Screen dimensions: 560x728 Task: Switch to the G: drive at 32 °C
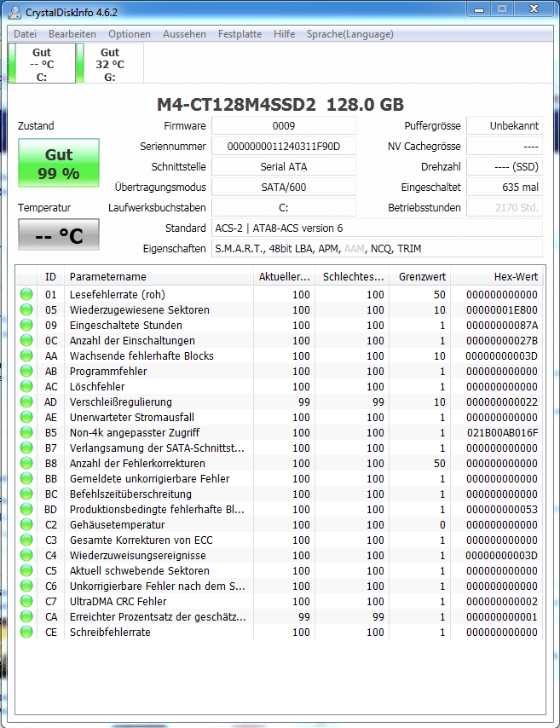tap(110, 64)
